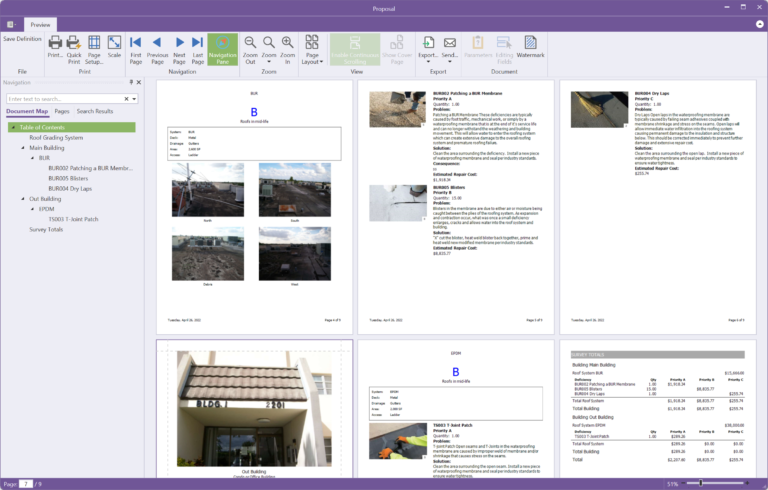Viewport: 768px width, 490px height.
Task: Switch to the Pages tab
Action: 61,111
